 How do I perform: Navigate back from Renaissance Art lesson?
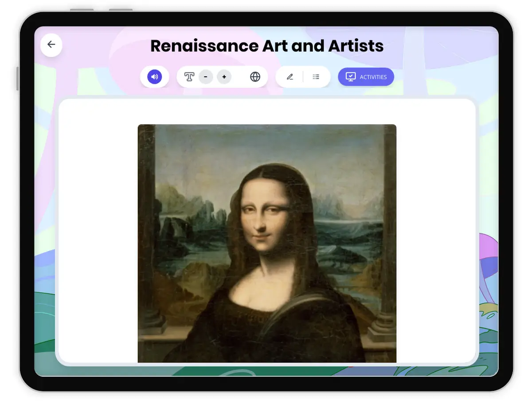point(51,45)
